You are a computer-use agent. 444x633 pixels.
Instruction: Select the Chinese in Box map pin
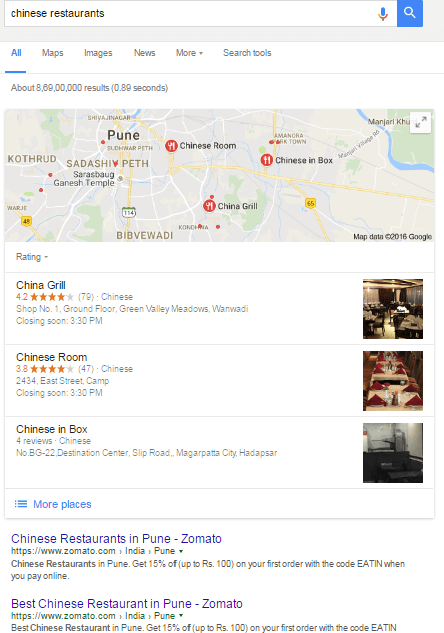tap(266, 160)
